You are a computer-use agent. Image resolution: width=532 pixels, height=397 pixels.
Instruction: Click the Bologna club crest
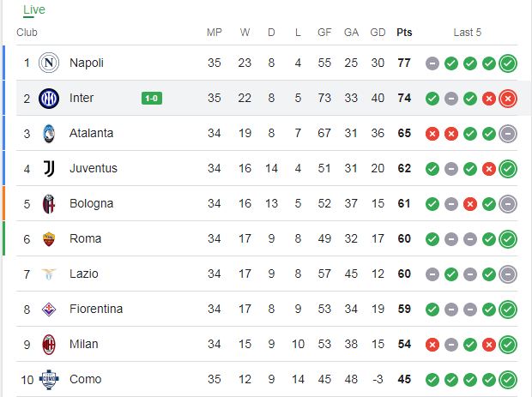pos(49,204)
